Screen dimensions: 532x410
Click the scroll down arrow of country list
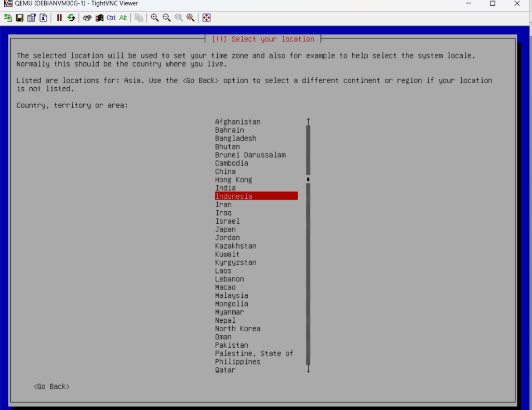(308, 370)
